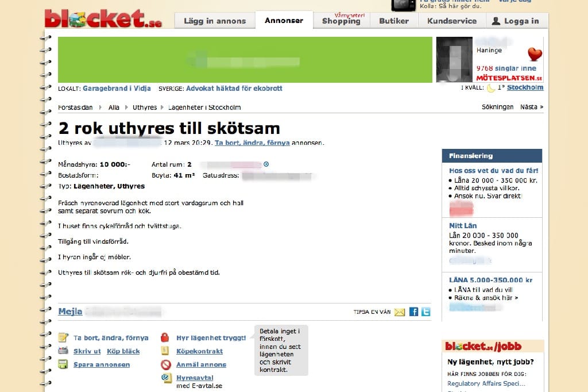This screenshot has width=588, height=392.
Task: Click the blocket.se logo
Action: (103, 18)
